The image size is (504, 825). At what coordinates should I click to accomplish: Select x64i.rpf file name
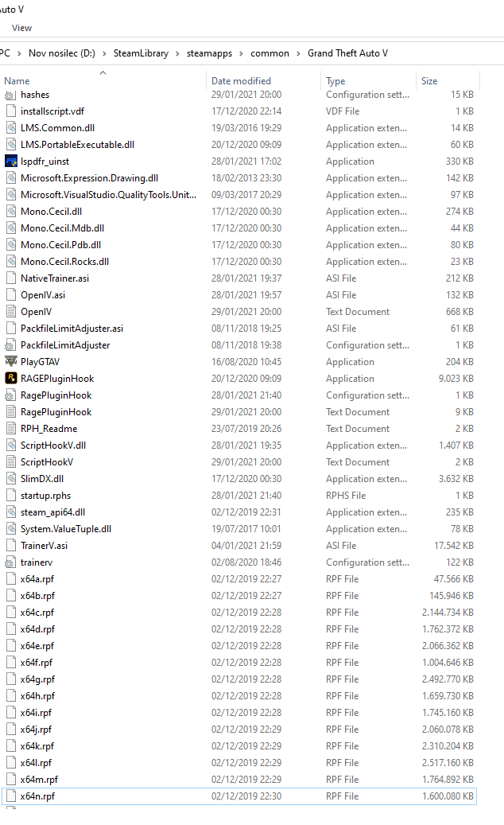(36, 712)
